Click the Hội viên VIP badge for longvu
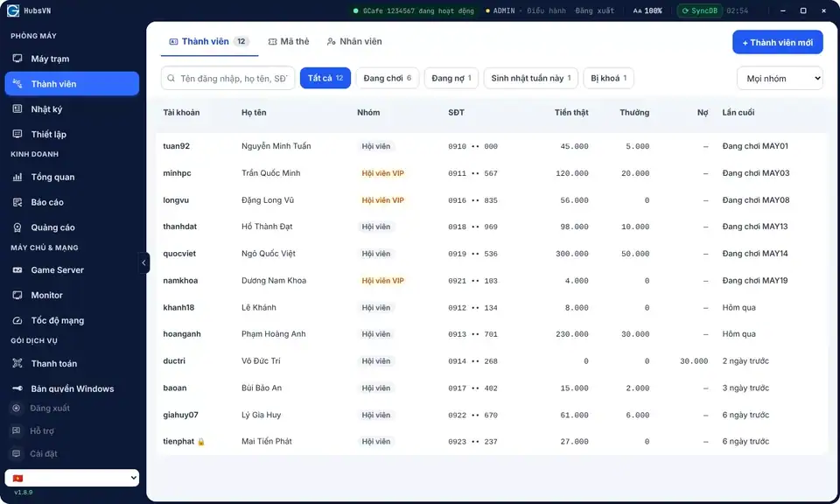The width and height of the screenshot is (840, 504). click(382, 200)
